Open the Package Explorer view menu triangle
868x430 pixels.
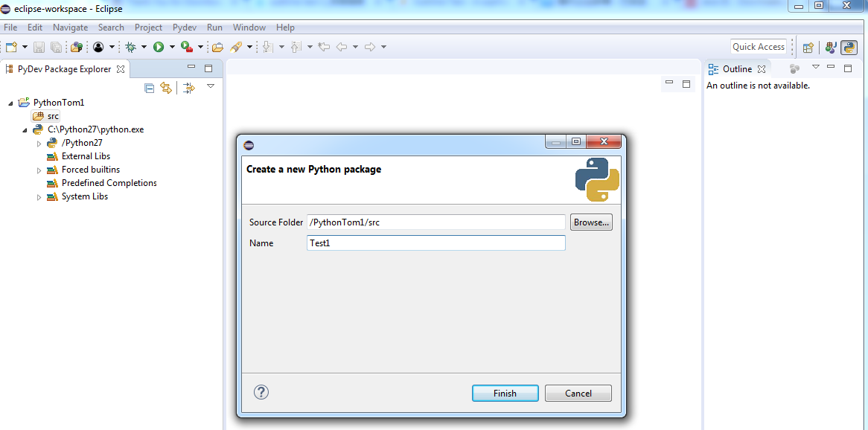tap(211, 86)
